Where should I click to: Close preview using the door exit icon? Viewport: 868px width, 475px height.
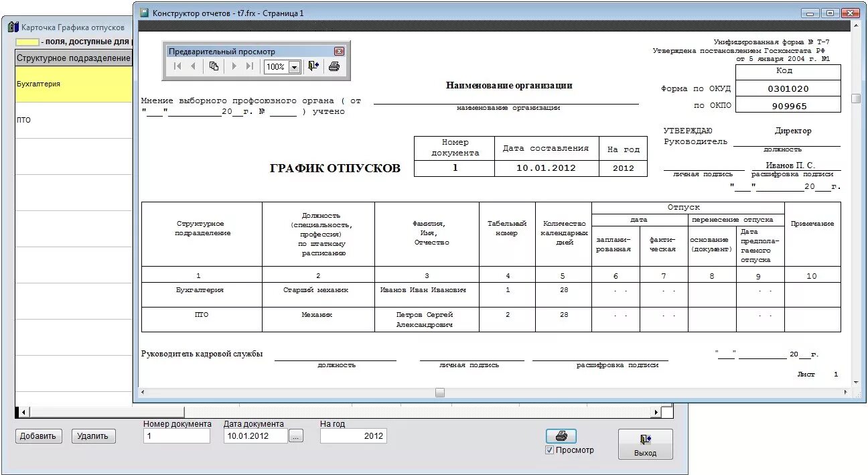coord(313,66)
